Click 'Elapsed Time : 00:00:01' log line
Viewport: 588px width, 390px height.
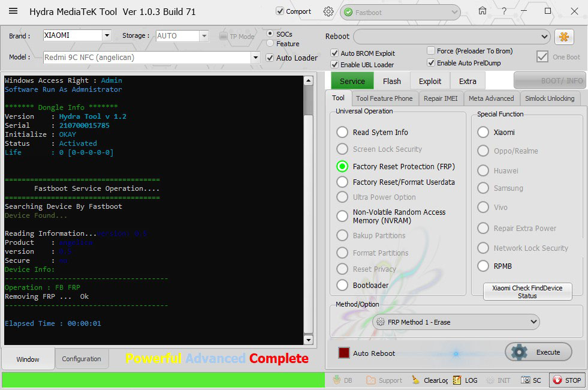coord(53,323)
